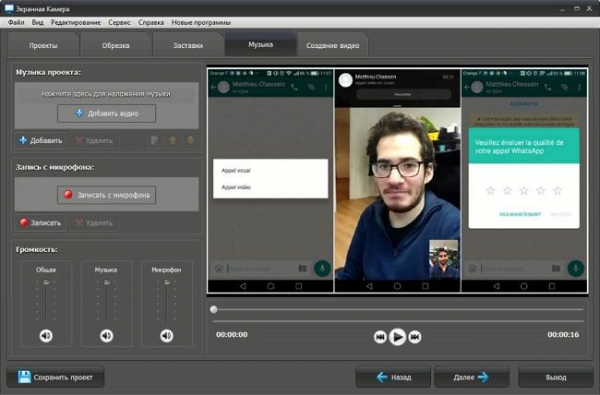Open the Справка menu
The width and height of the screenshot is (600, 395).
tap(151, 23)
